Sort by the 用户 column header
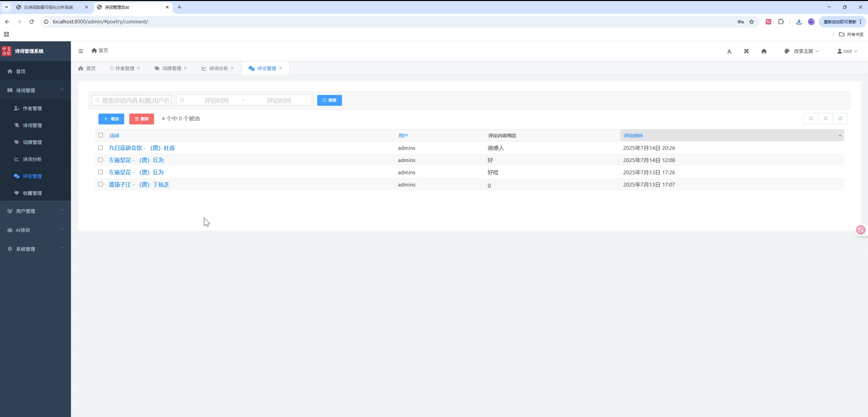The height and width of the screenshot is (417, 868). pyautogui.click(x=403, y=136)
